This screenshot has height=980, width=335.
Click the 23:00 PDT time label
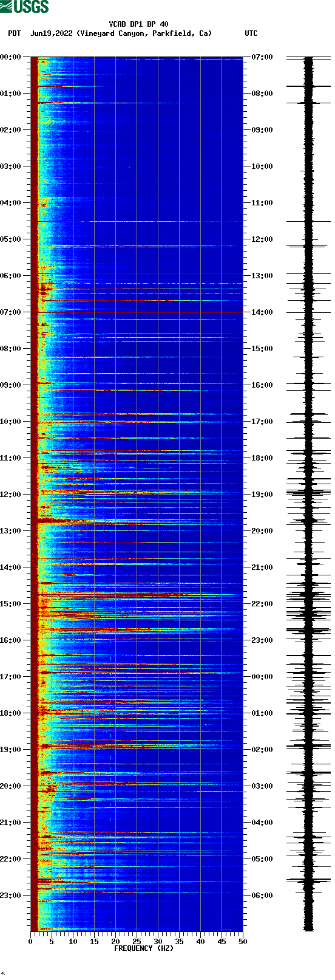pos(11,896)
